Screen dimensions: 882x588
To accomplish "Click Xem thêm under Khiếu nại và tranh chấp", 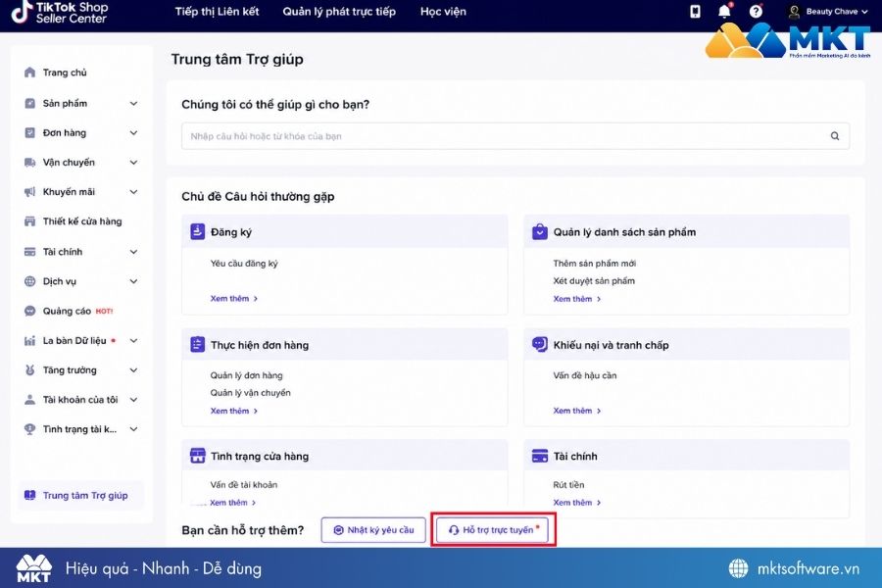I will coord(577,412).
